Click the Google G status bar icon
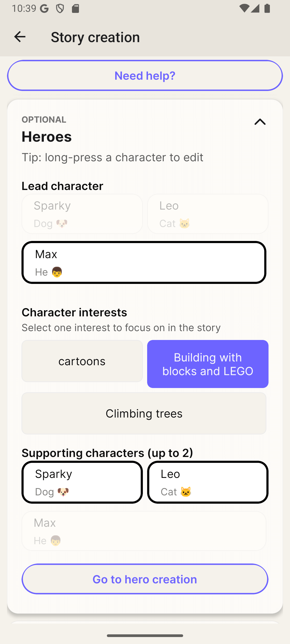This screenshot has height=644, width=290. [x=44, y=9]
